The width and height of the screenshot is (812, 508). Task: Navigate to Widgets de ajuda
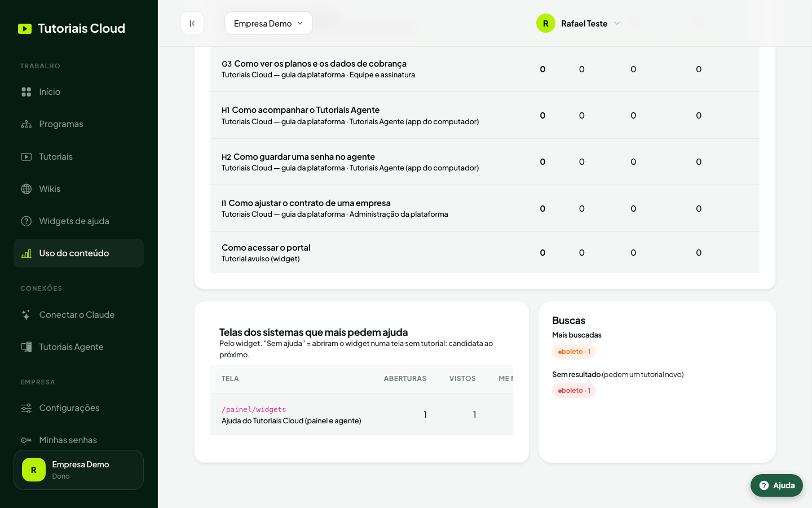tap(78, 221)
